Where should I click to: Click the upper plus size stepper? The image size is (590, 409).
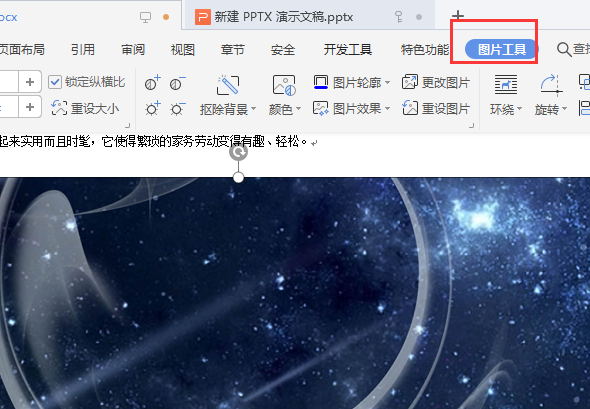30,82
